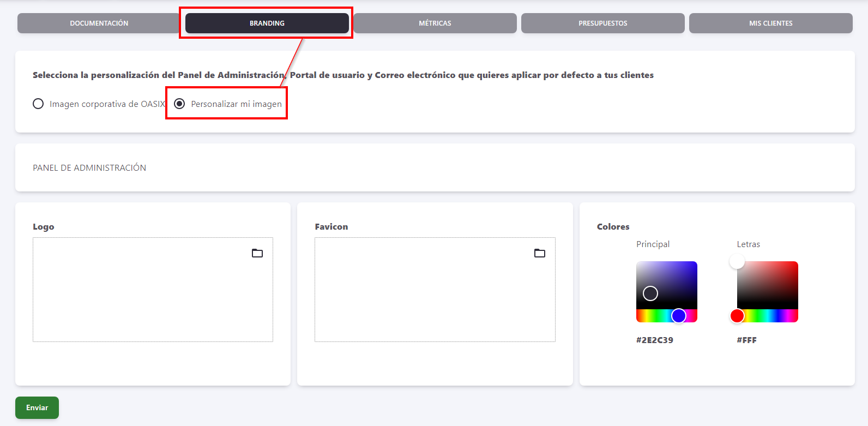Click the dark picker circle in Principal

(650, 293)
